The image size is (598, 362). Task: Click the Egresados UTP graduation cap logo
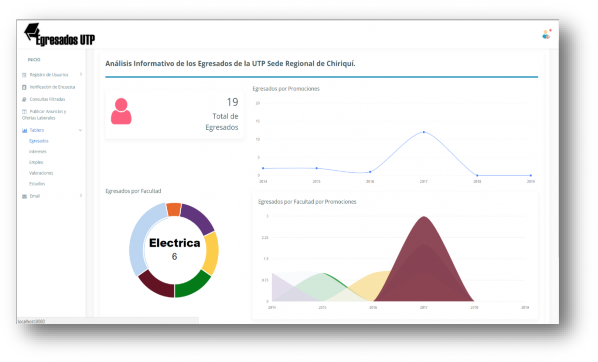[x=32, y=32]
